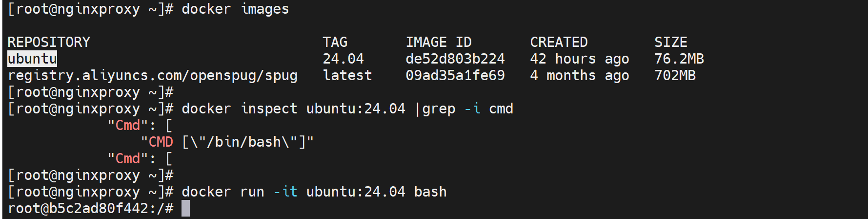Image resolution: width=868 pixels, height=219 pixels.
Task: Click the 702MB size value
Action: tap(675, 76)
